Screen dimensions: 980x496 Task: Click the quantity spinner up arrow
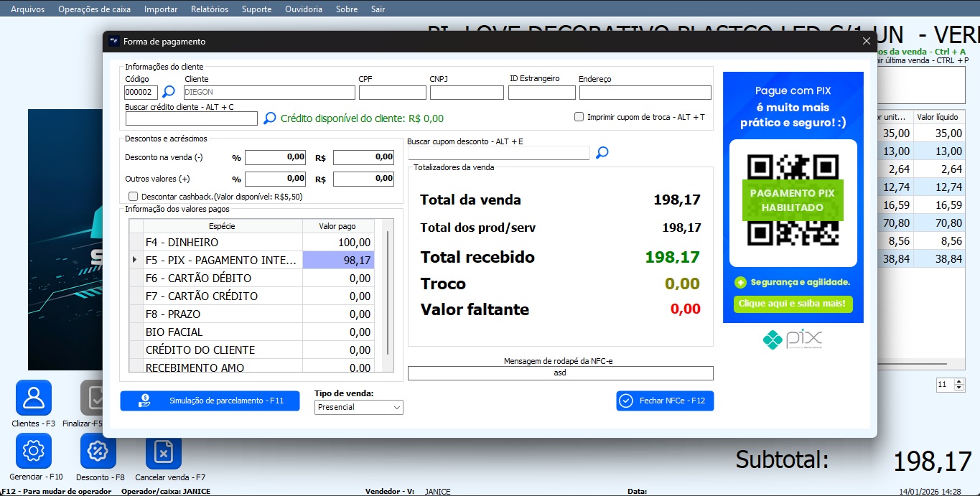(960, 381)
